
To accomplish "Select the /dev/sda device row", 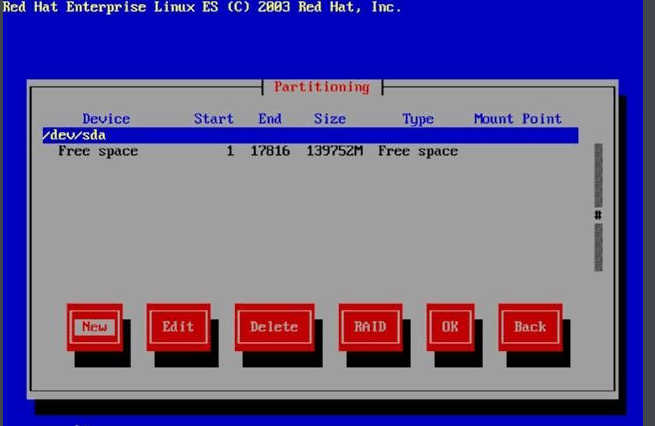I will click(310, 135).
